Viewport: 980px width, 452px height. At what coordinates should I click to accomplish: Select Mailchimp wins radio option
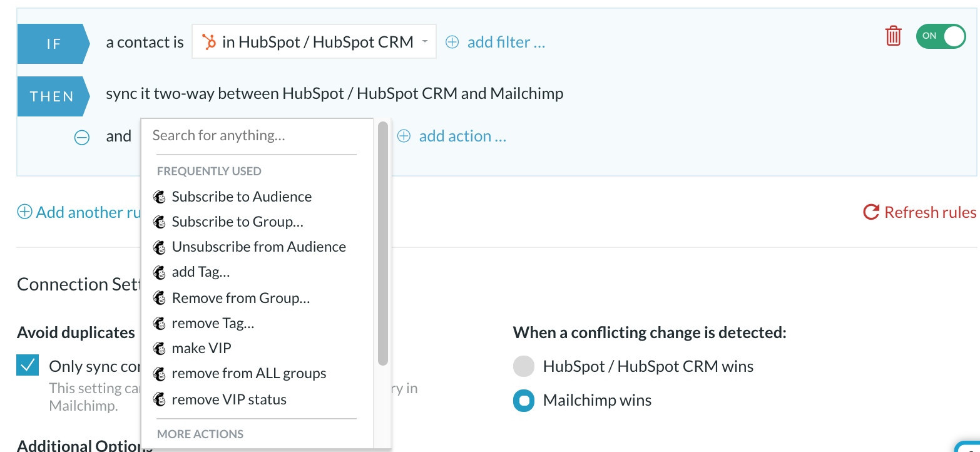[x=524, y=400]
